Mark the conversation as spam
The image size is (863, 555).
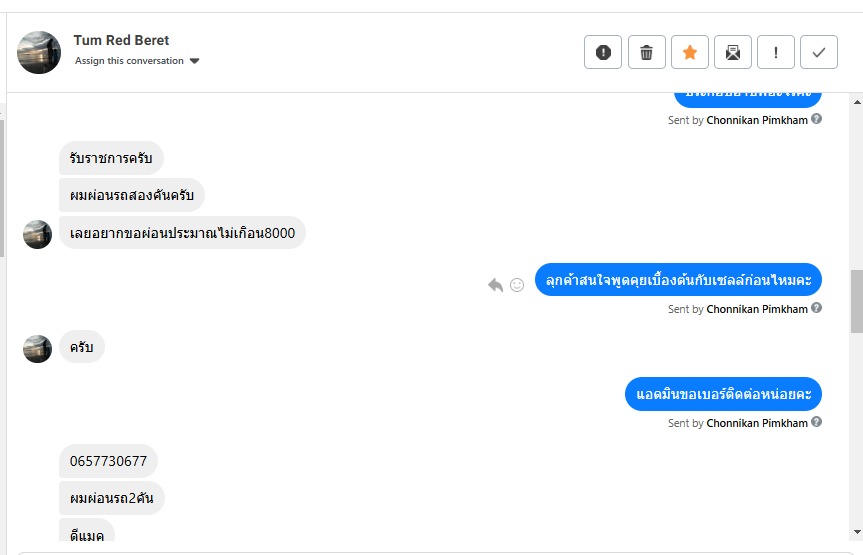(603, 52)
